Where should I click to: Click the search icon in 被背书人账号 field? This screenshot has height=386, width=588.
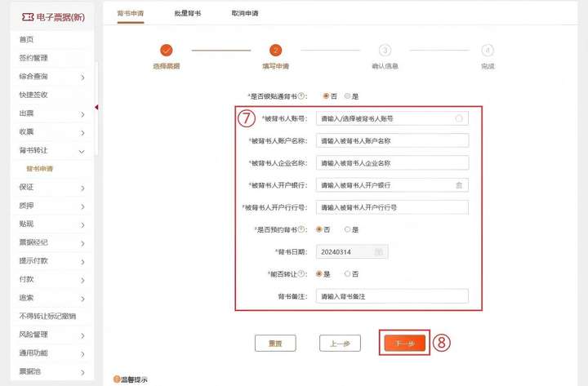[459, 118]
